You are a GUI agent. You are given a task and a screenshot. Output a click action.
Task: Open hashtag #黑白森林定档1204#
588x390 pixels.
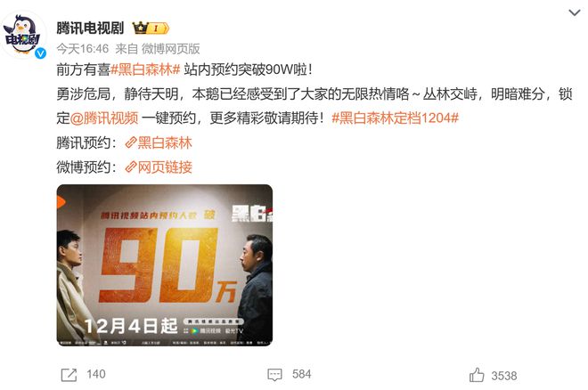coord(396,118)
